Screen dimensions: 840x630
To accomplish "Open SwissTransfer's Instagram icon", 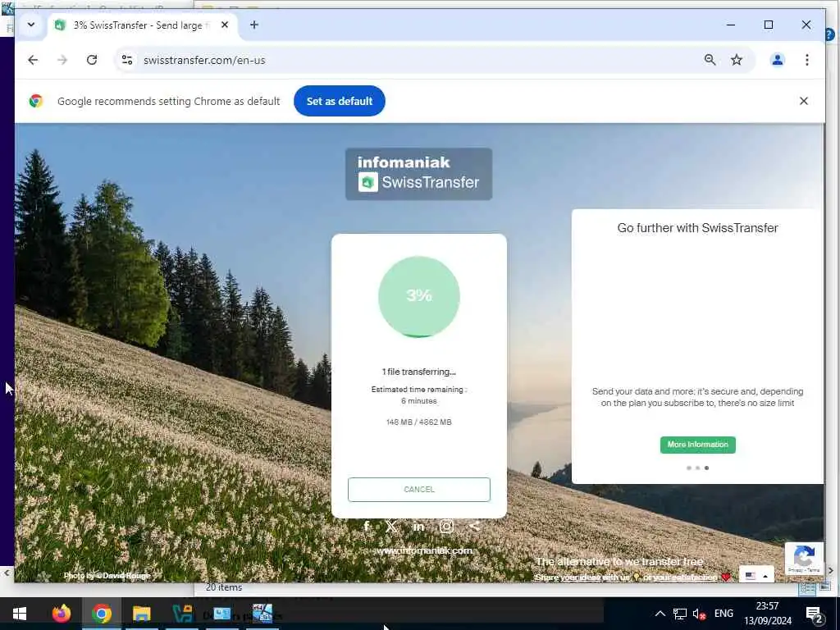I will click(446, 526).
